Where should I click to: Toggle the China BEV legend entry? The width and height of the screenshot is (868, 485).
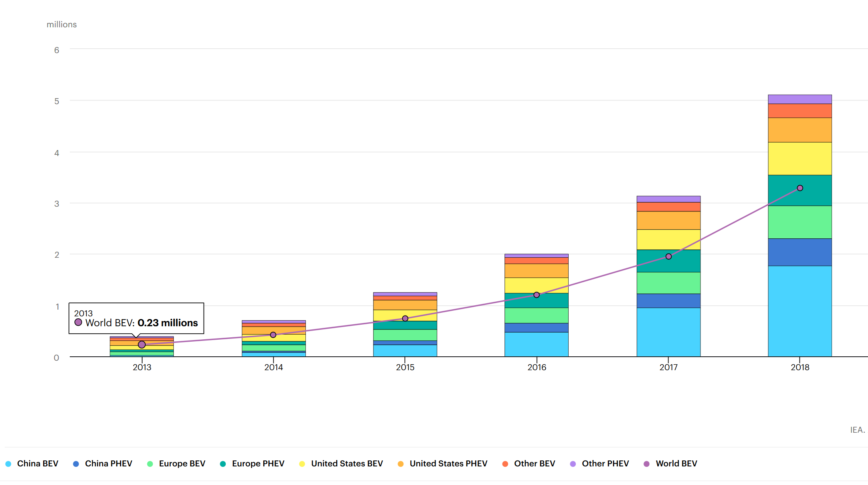click(32, 464)
